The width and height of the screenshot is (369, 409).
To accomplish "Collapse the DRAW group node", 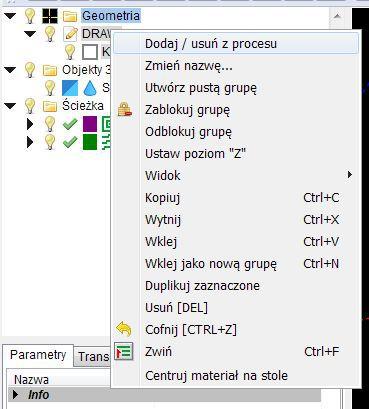I will point(30,34).
